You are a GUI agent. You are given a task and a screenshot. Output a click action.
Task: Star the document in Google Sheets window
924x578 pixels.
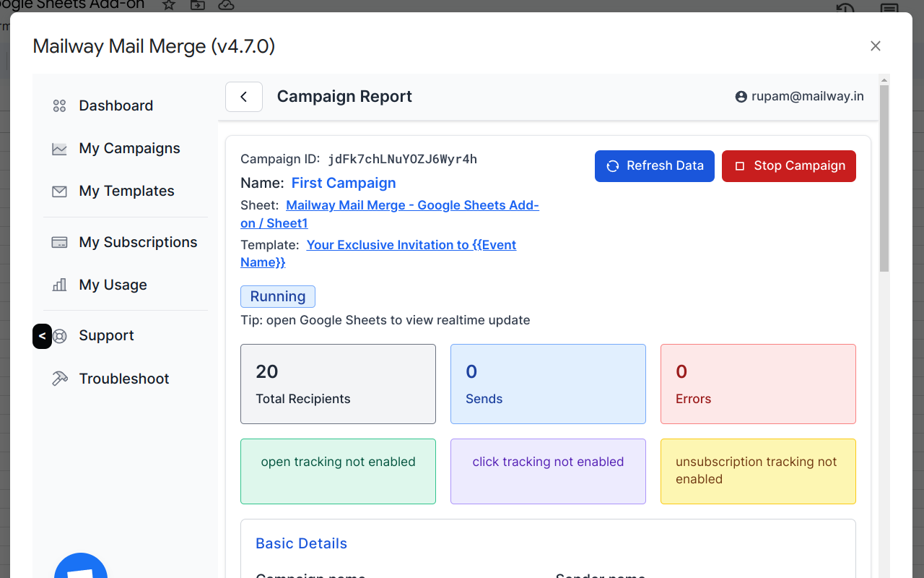(168, 5)
